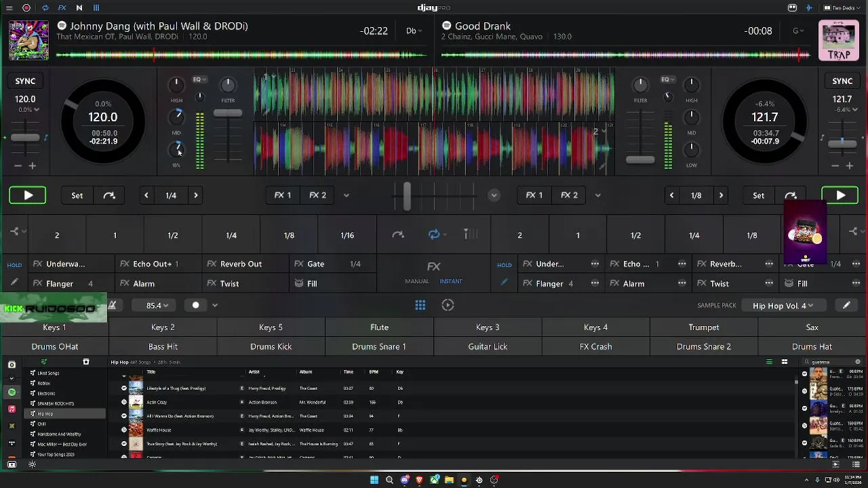Toggle the left deck FX HOLD mode

click(x=14, y=265)
